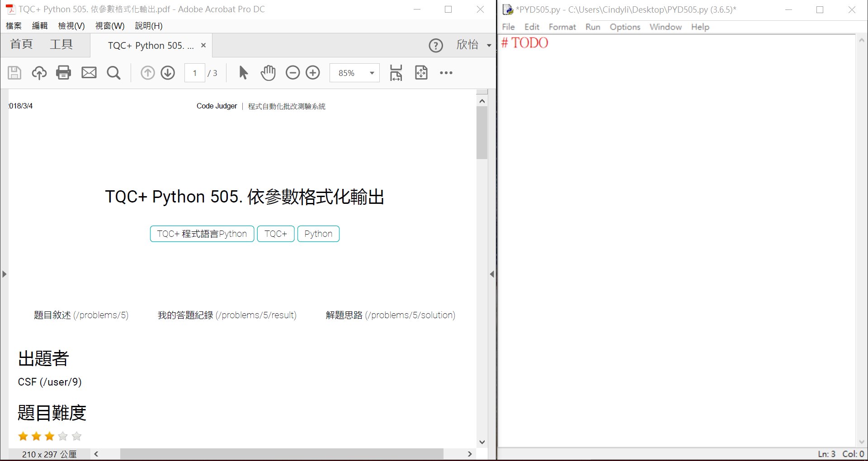Click the PDF horizontal scroll left arrow
Screen dimensions: 868x461
(96, 454)
